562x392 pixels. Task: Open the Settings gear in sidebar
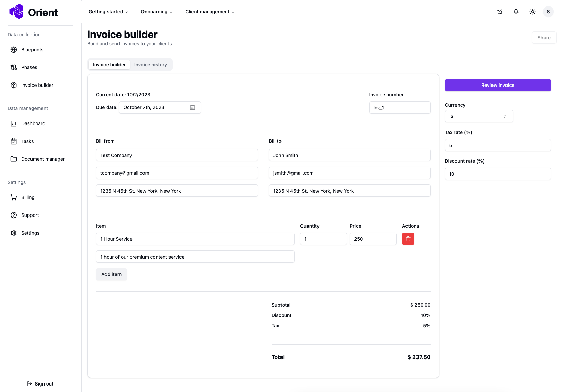[30, 233]
